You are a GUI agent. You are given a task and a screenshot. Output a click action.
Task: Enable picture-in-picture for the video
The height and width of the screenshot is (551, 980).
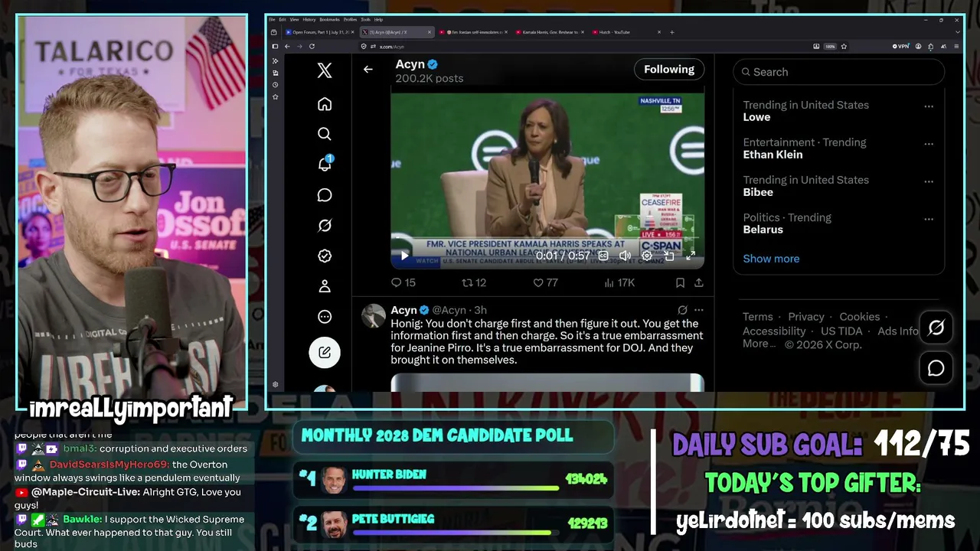click(x=668, y=256)
